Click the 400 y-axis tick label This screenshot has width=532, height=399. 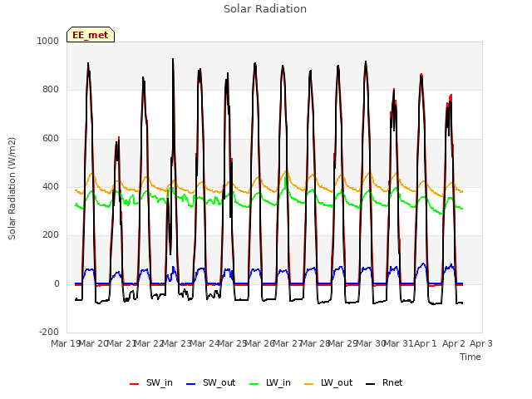click(51, 186)
